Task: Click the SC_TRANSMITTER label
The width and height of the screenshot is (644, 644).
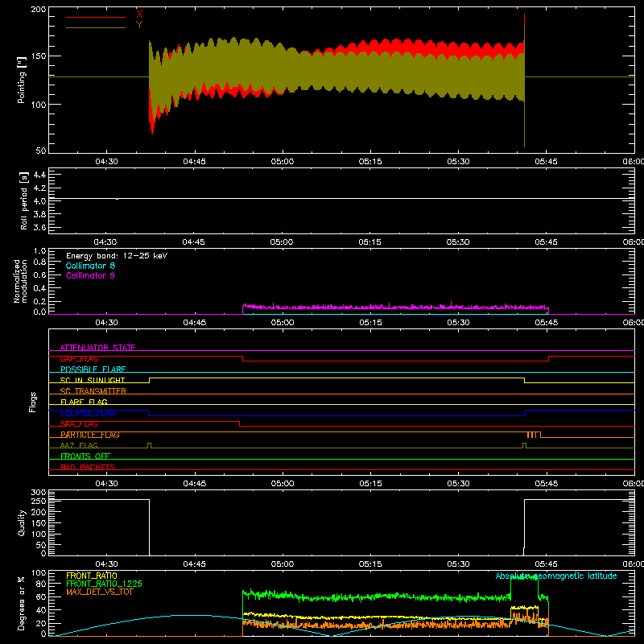Action: 93,391
